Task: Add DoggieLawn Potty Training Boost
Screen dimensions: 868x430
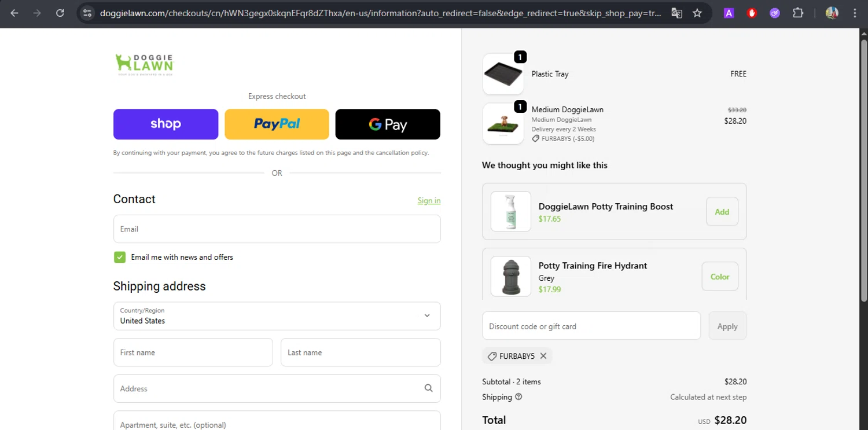Action: pyautogui.click(x=722, y=212)
